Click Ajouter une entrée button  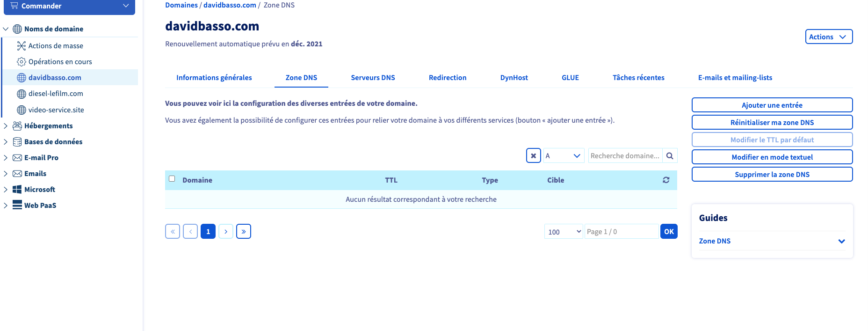[x=772, y=105]
